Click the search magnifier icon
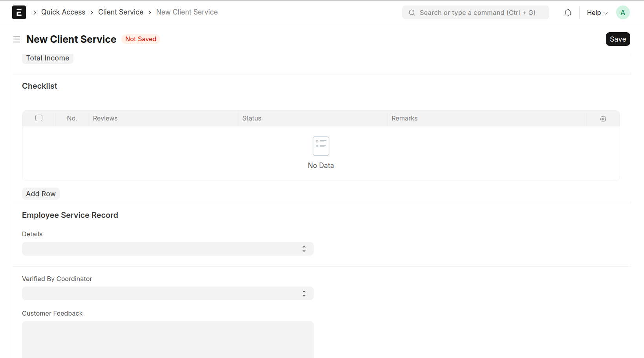The image size is (644, 358). [x=412, y=13]
